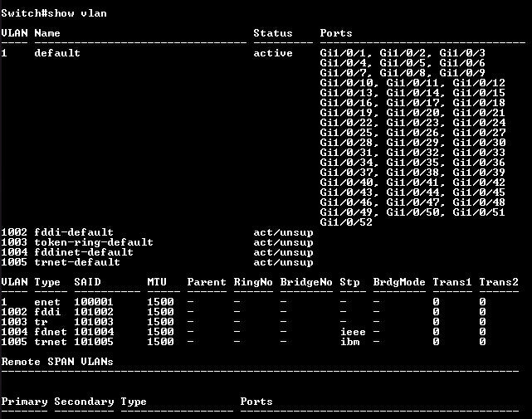Select the 'Status' column header in VLAN table
The image size is (532, 419).
pyautogui.click(x=273, y=33)
